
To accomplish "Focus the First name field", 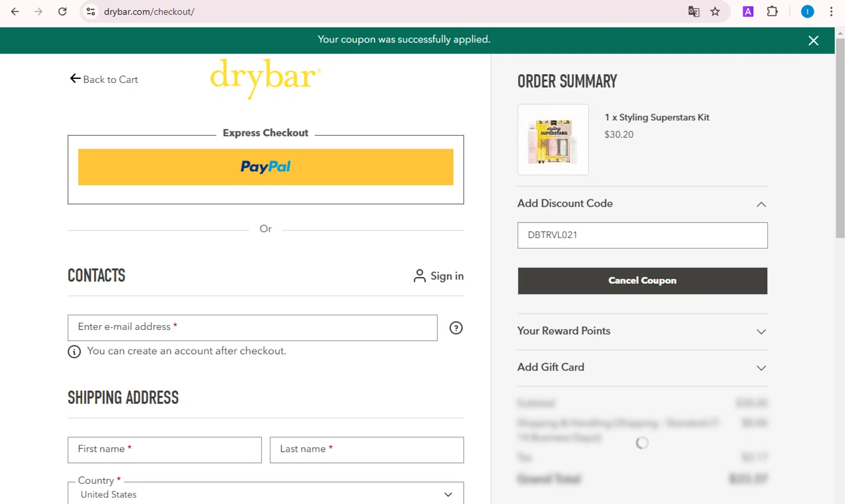I will tap(164, 450).
